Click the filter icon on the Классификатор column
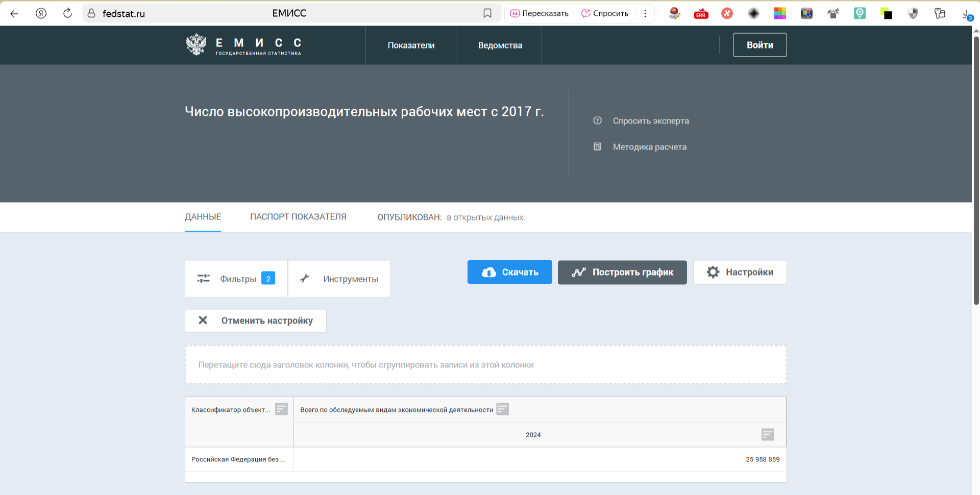 pos(281,409)
